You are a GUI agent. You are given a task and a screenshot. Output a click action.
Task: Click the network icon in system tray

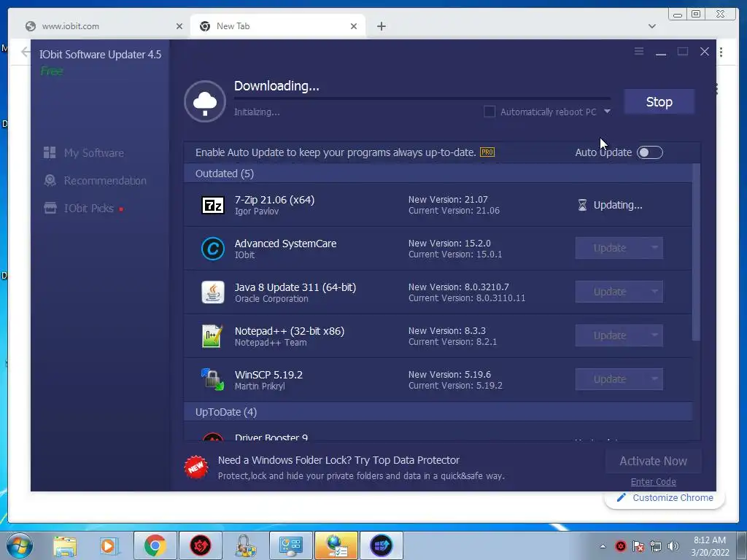pyautogui.click(x=656, y=546)
